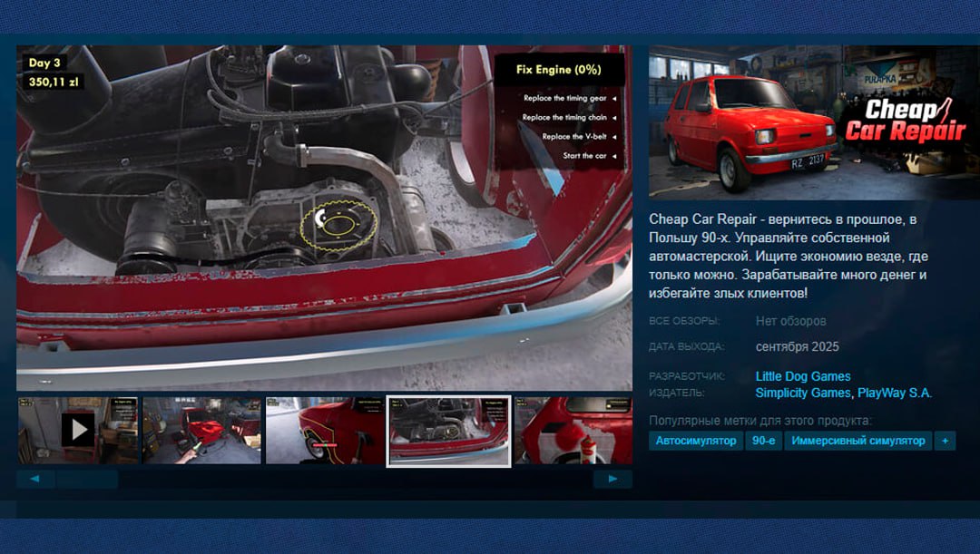
Task: Click the arrow beside "Start the car"
Action: coord(617,156)
